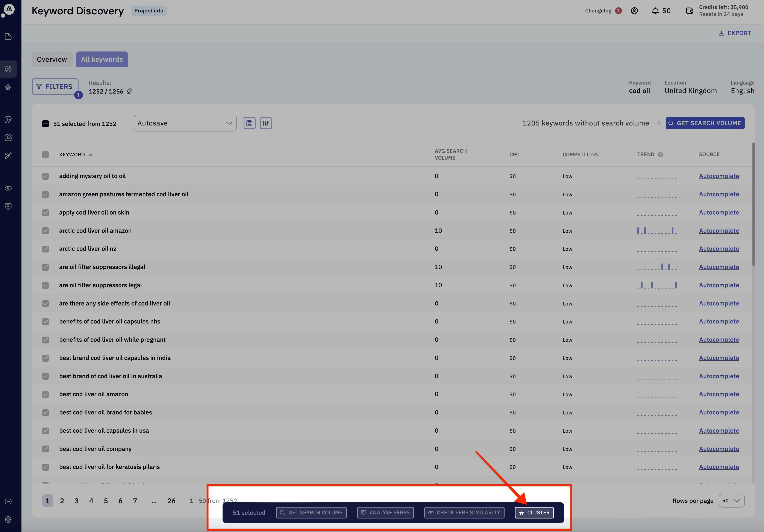Open column settings sliders icon

pos(265,123)
